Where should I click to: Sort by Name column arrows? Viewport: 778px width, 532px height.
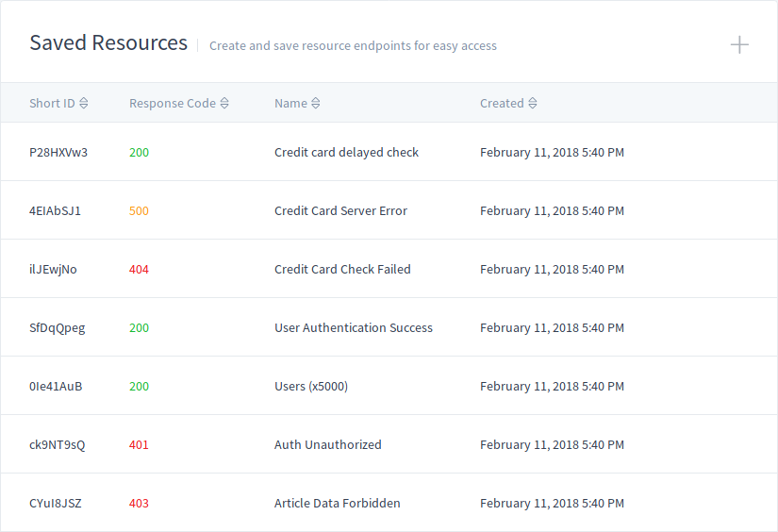[316, 103]
